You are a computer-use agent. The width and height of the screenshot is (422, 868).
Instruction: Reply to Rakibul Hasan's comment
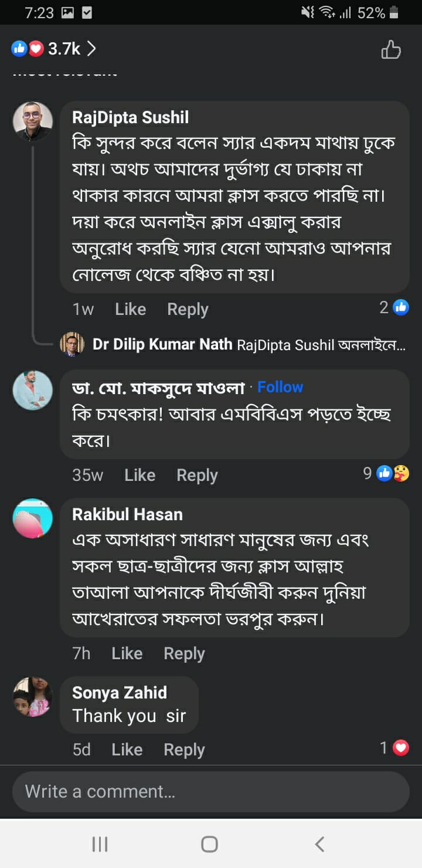point(184,653)
